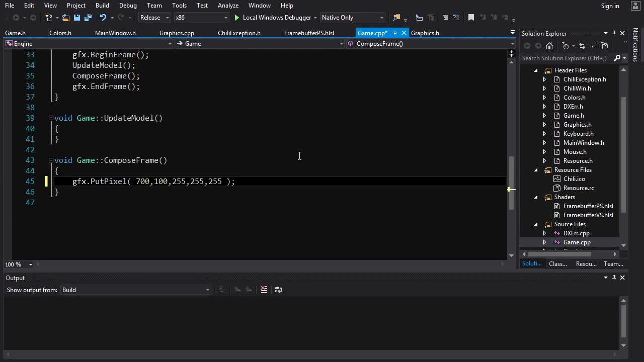Collapse all items in Solution Explorer

[x=593, y=46]
